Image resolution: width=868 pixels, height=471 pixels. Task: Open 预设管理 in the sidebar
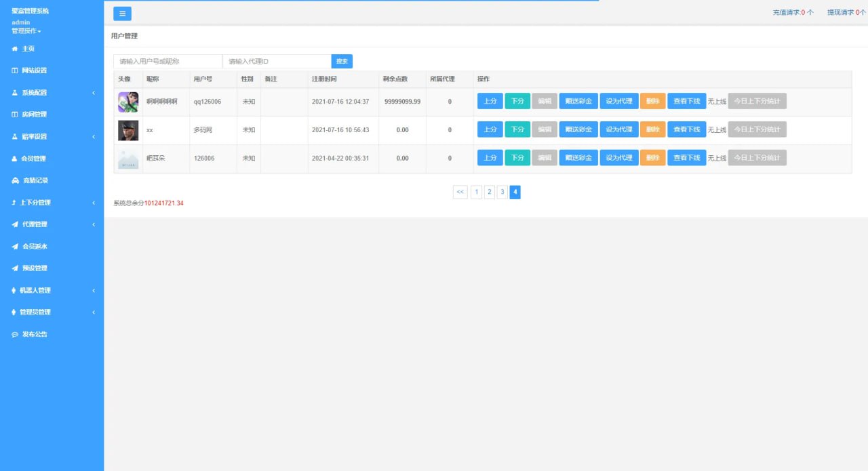point(35,268)
